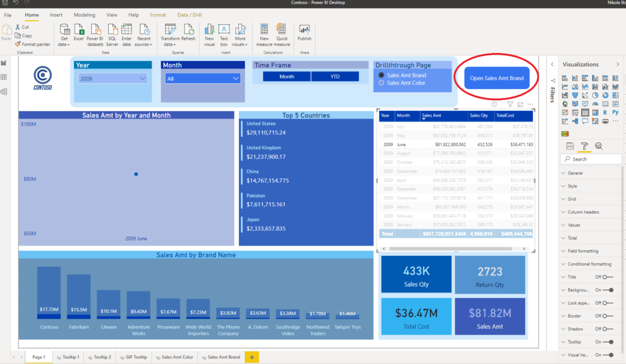Open Power BI datasets
Viewport: 626px width, 364px height.
click(x=95, y=35)
